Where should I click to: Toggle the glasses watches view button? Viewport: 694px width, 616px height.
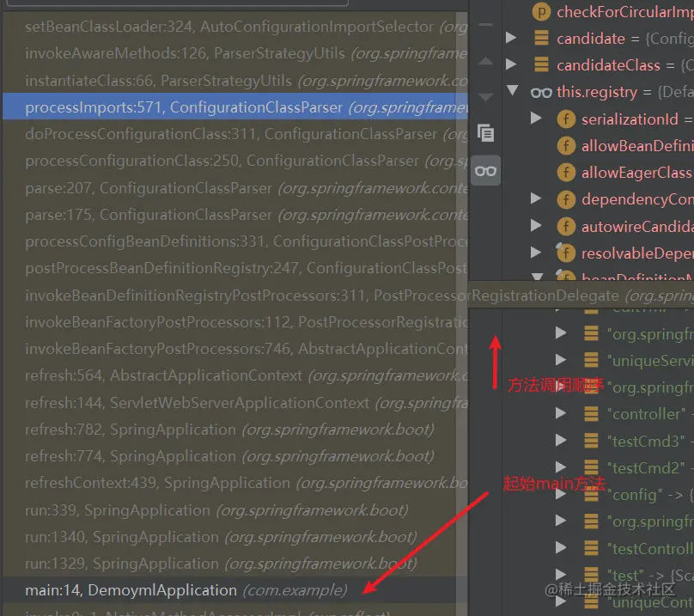pyautogui.click(x=485, y=170)
